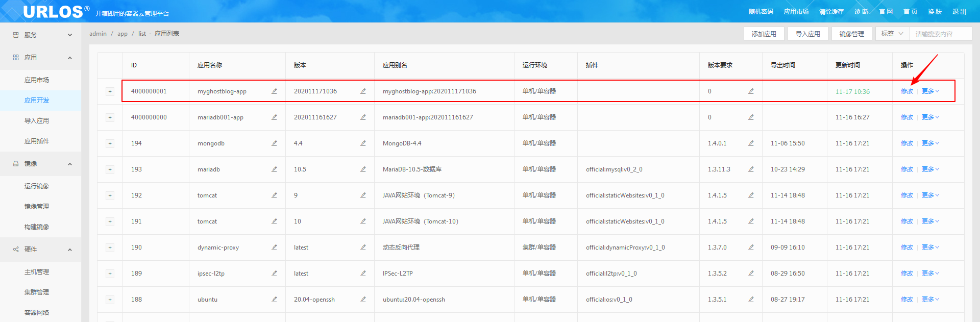Expand row details for ID 4000000001
The image size is (980, 322).
[x=110, y=92]
